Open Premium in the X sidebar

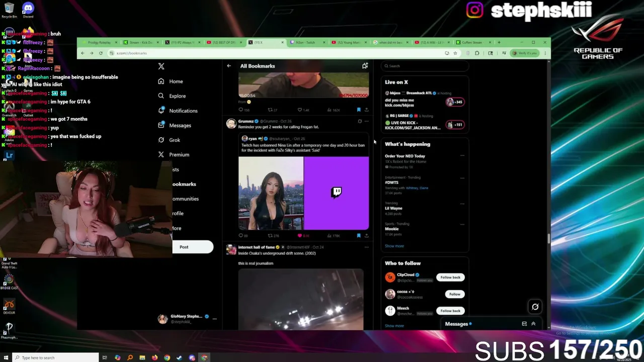click(173, 154)
